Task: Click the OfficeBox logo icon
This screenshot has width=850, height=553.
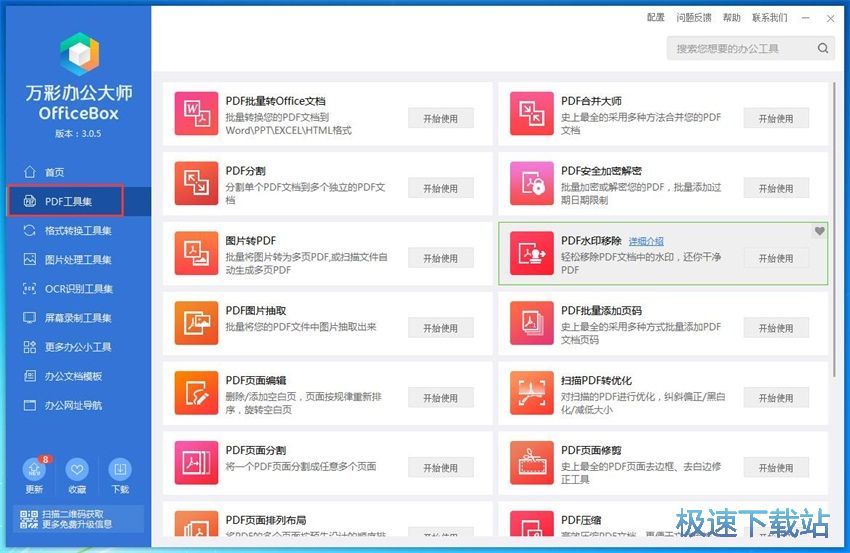Action: point(80,54)
